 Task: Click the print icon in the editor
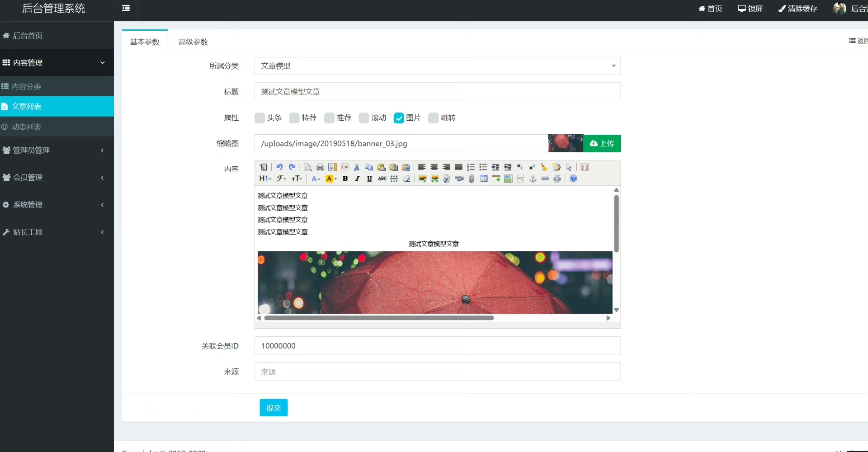320,167
